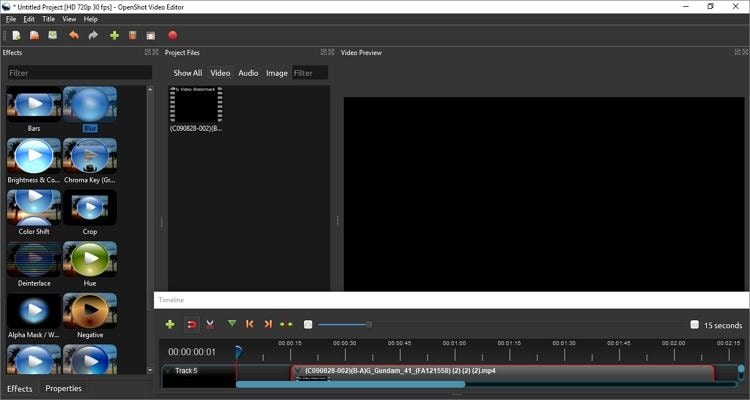Click the timeline vertical scrollbar handle

(741, 371)
